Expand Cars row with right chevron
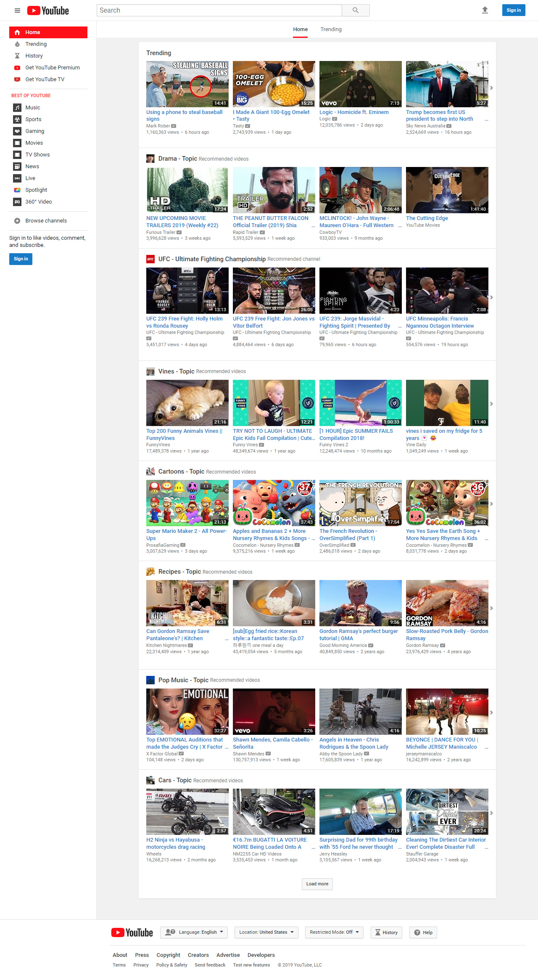This screenshot has width=538, height=980. coord(491,813)
